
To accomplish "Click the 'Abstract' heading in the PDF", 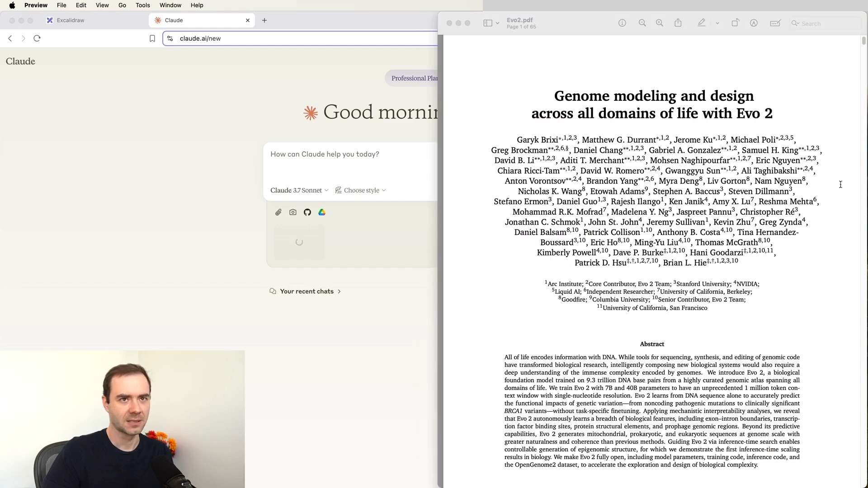I will [652, 344].
